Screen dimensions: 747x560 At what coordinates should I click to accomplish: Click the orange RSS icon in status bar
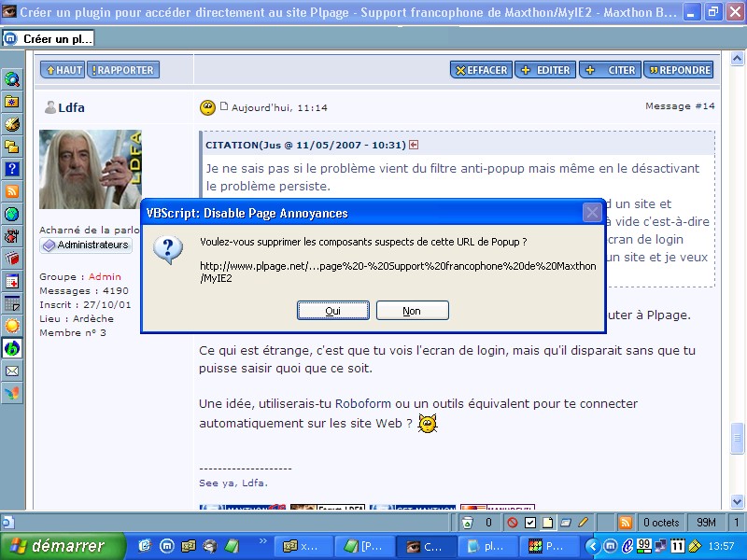click(625, 523)
